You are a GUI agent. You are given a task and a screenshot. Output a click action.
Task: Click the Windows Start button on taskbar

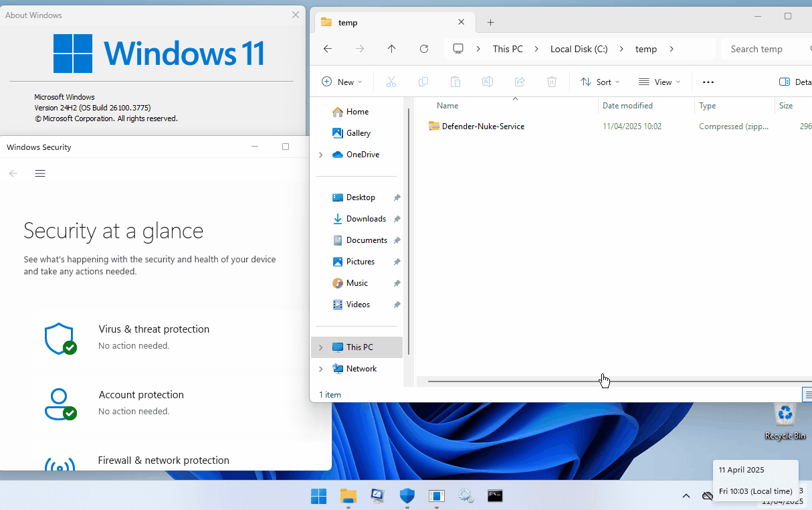pos(318,496)
